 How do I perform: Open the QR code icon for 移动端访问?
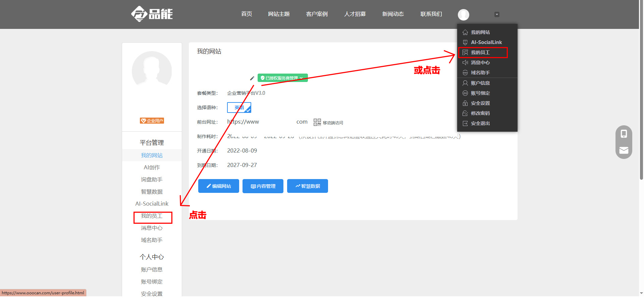(317, 122)
